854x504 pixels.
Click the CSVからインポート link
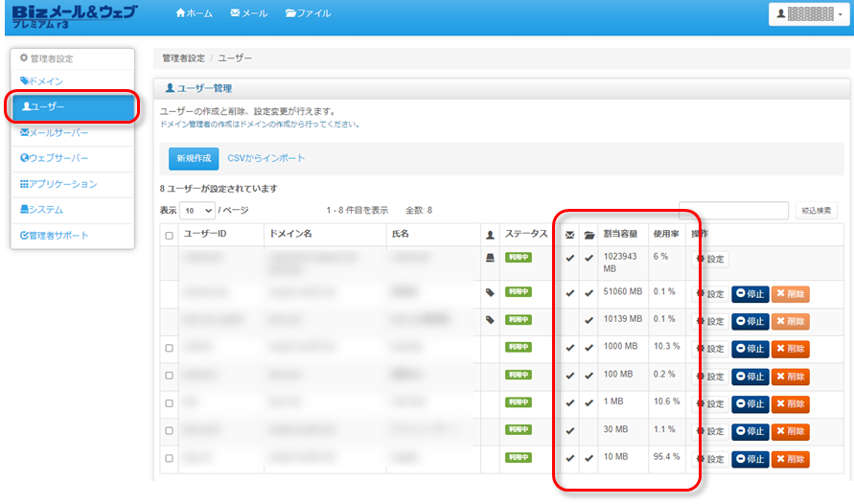[x=266, y=158]
